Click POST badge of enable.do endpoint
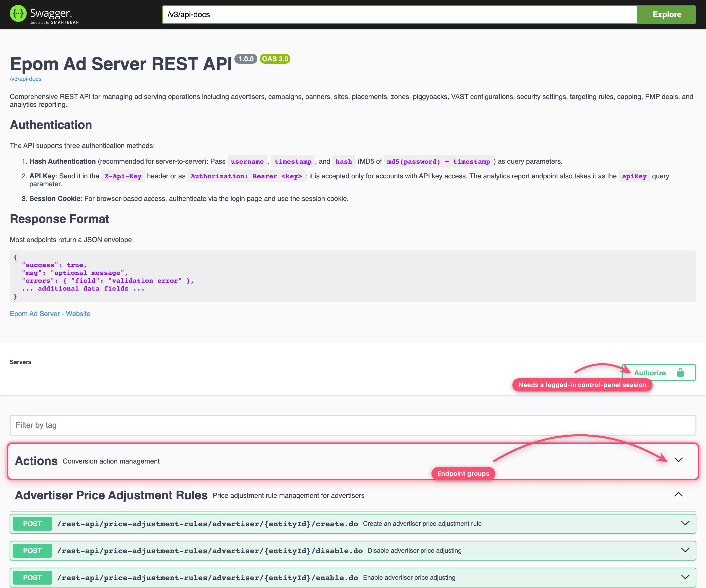706x588 pixels. tap(32, 577)
